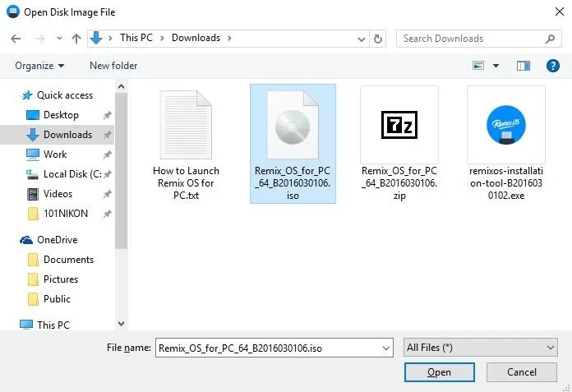Screen dimensions: 572x392
Task: Click the Forward navigation arrow
Action: pos(40,39)
